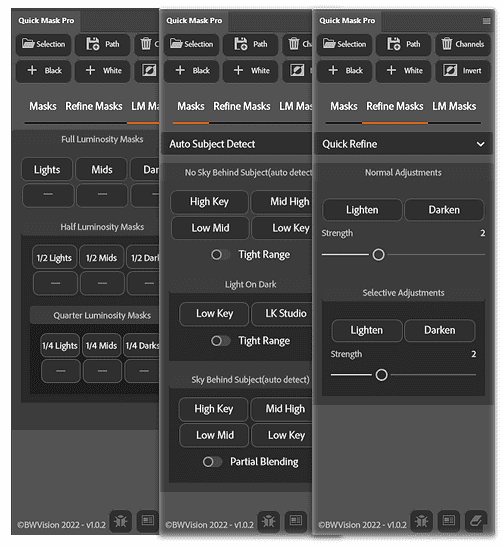Viewport: 503px width, 547px height.
Task: Select Masks tab in Luminosity Masks panel
Action: tap(43, 106)
